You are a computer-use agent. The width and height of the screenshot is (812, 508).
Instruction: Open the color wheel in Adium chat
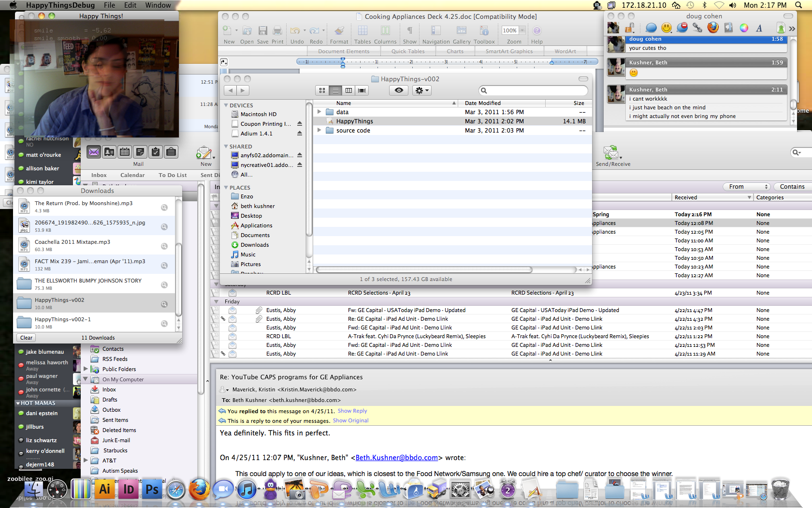coord(744,28)
